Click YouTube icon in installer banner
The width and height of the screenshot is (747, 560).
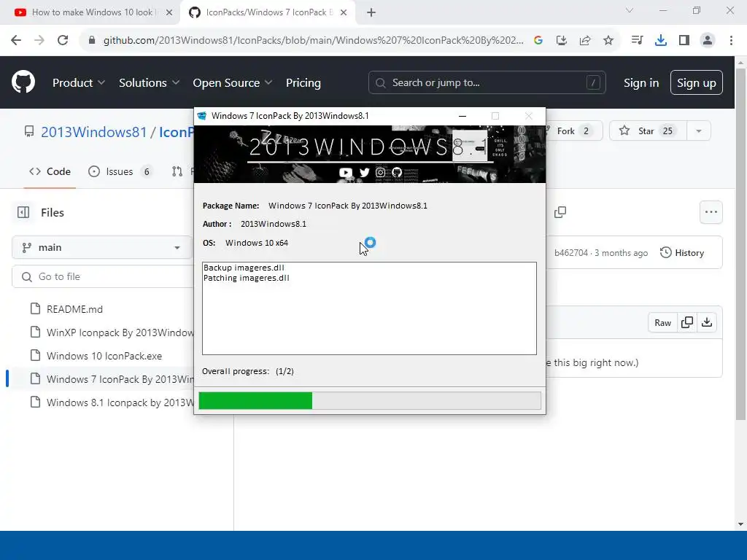345,172
